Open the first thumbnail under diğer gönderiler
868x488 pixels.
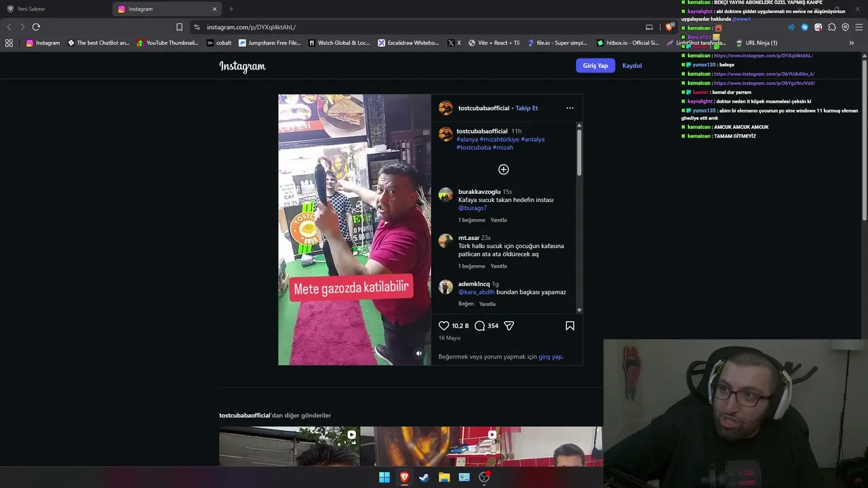pos(289,447)
